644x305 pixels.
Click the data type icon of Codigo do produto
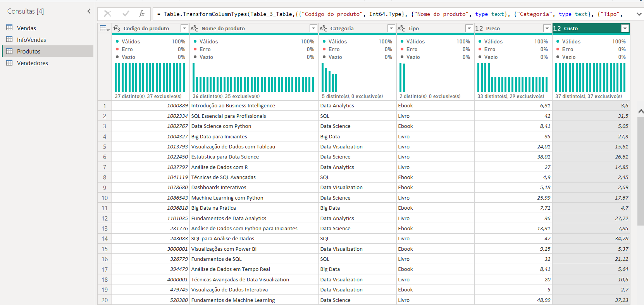(x=117, y=28)
